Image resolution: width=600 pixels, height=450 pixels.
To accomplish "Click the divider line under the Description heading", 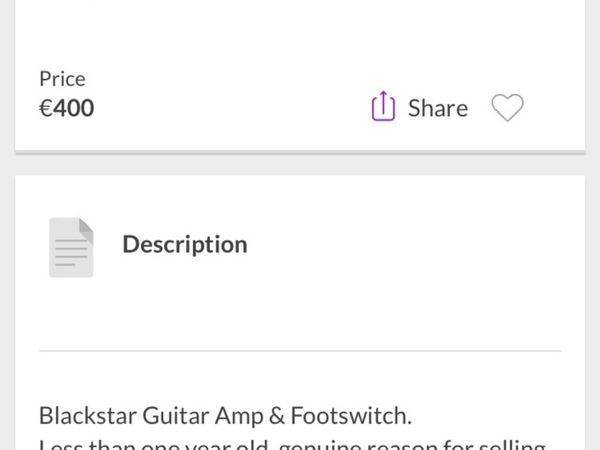I will point(300,351).
